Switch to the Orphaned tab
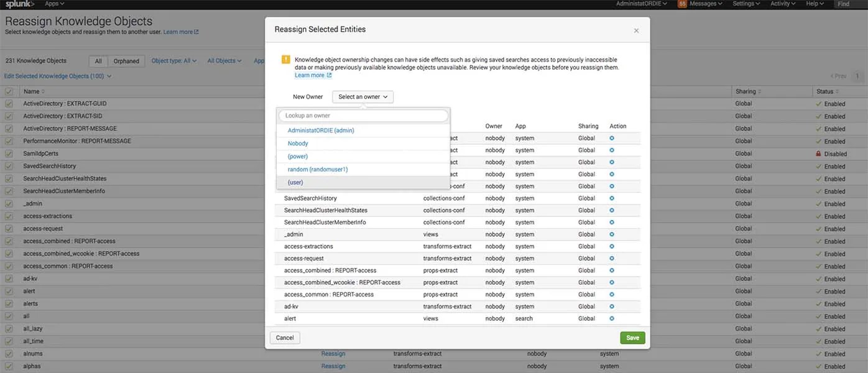Image resolution: width=868 pixels, height=373 pixels. coord(126,61)
